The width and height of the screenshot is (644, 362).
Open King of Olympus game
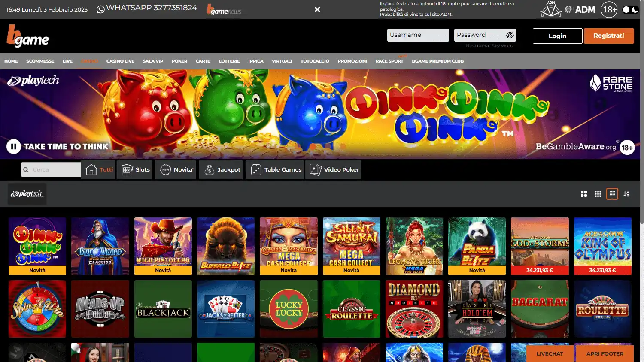(603, 246)
